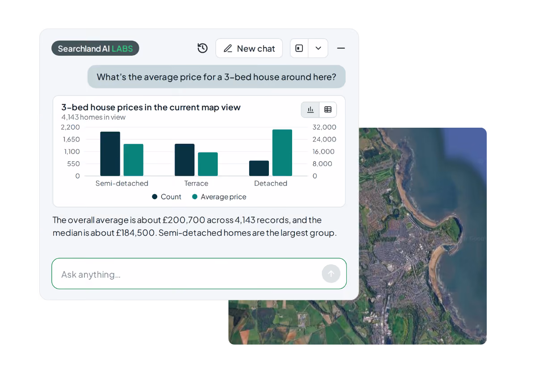
Task: Select the Detached count bar
Action: coord(259,168)
